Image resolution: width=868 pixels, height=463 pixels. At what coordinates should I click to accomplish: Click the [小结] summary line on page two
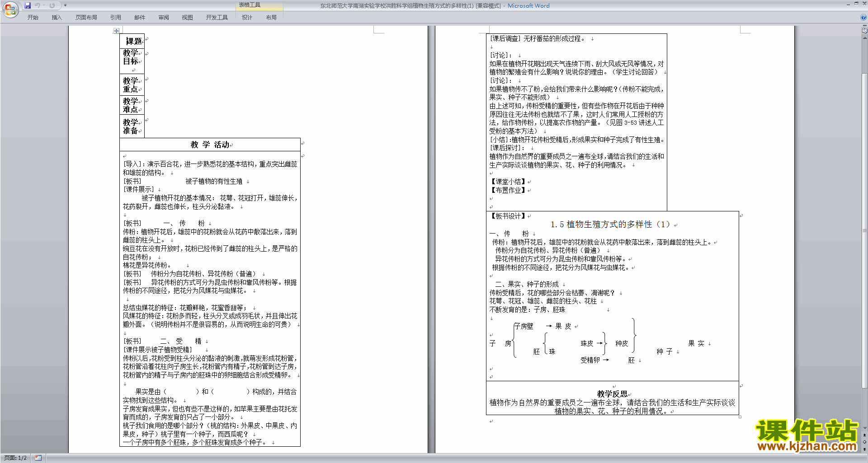point(577,140)
